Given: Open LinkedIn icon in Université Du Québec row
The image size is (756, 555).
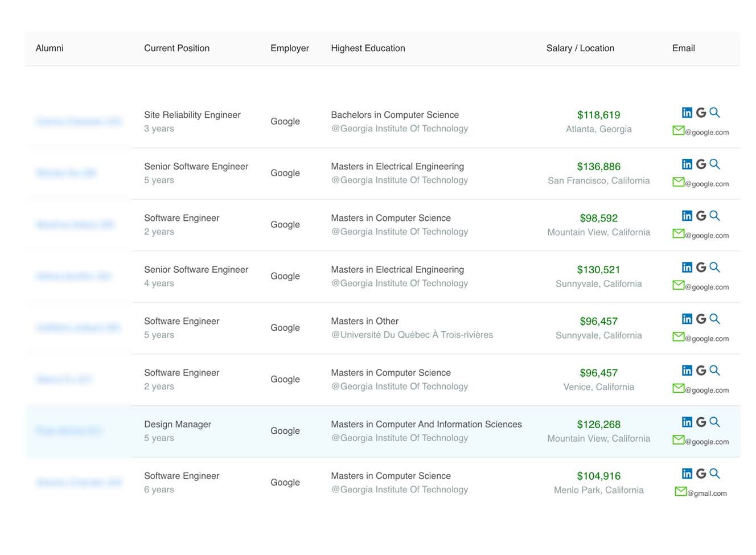Looking at the screenshot, I should pyautogui.click(x=687, y=319).
